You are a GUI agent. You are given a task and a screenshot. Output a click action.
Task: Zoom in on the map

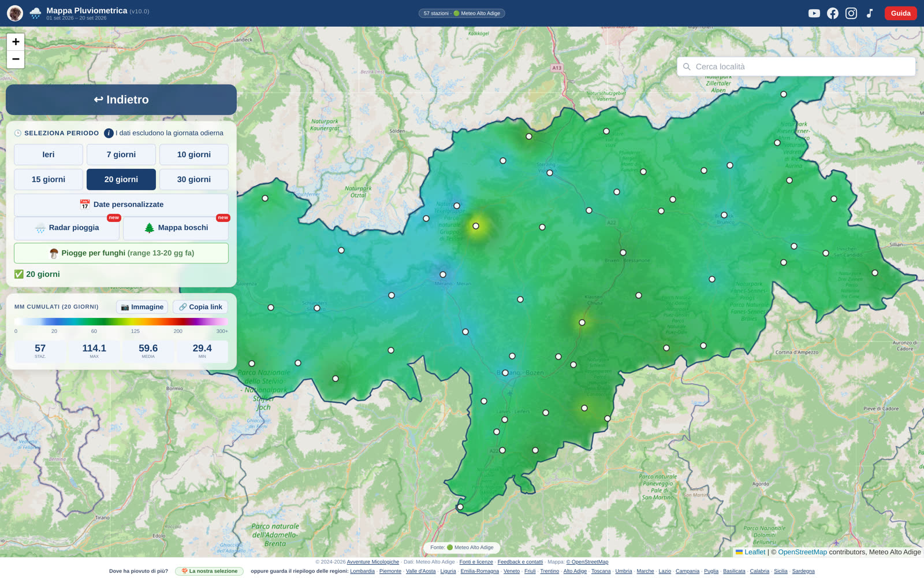pos(16,42)
